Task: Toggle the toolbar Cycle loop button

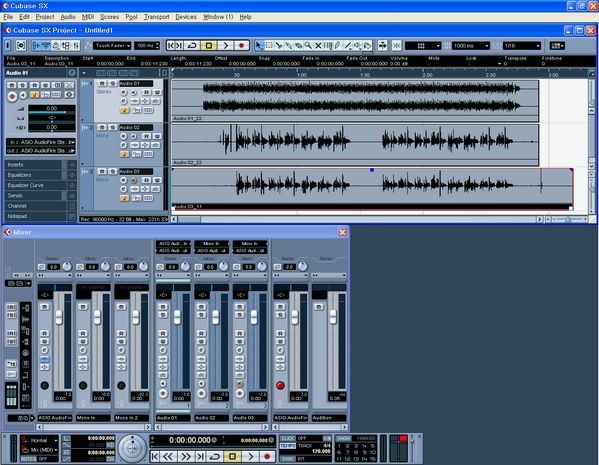Action: 192,45
